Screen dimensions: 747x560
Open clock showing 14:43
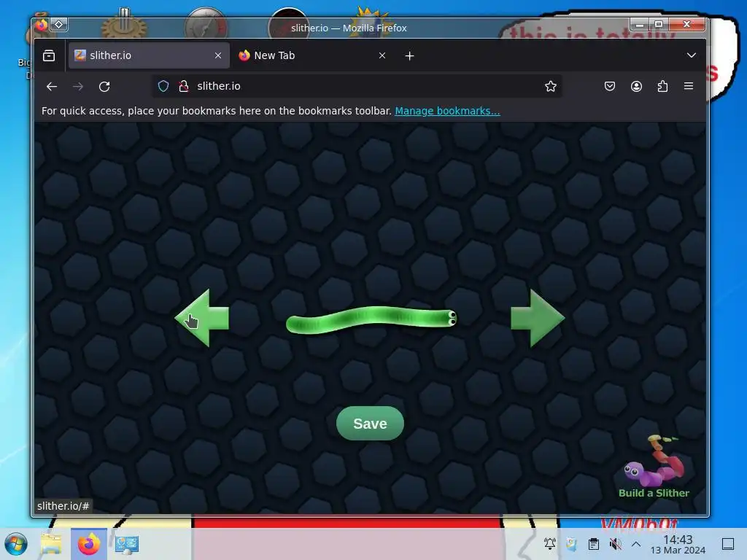(x=678, y=544)
